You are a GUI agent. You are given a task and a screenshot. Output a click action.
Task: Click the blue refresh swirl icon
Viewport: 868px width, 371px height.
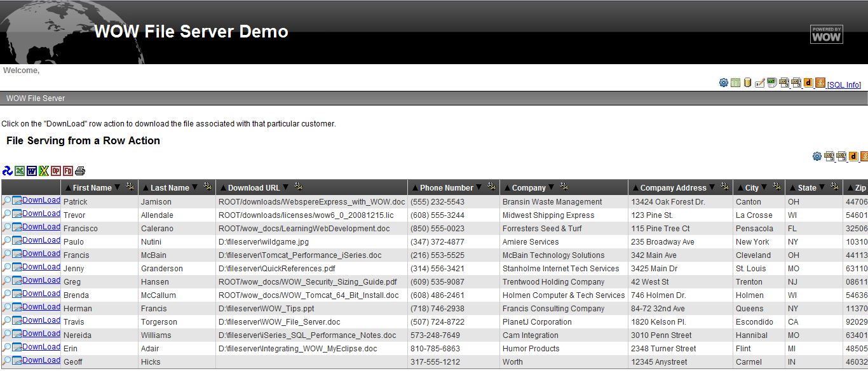point(8,171)
